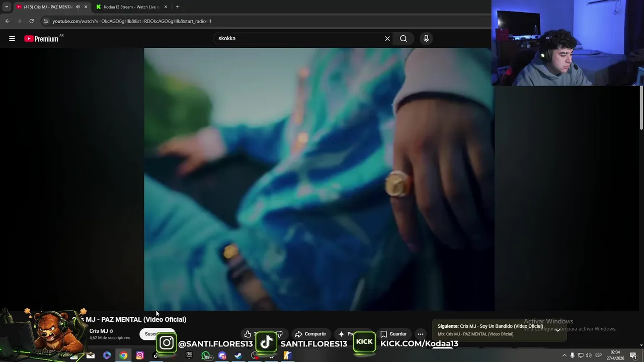Like the PAZ MENTAL video
The image size is (644, 362).
pos(248,334)
